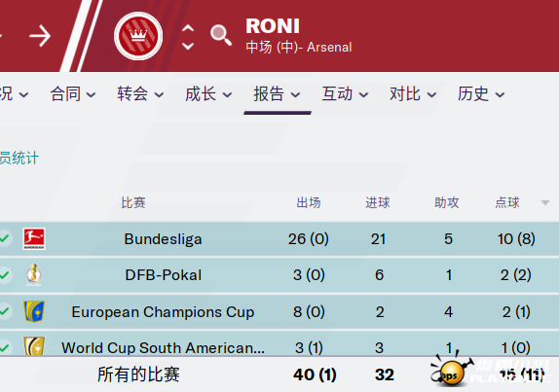
Task: Expand the 转会 dropdown menu
Action: (x=140, y=94)
